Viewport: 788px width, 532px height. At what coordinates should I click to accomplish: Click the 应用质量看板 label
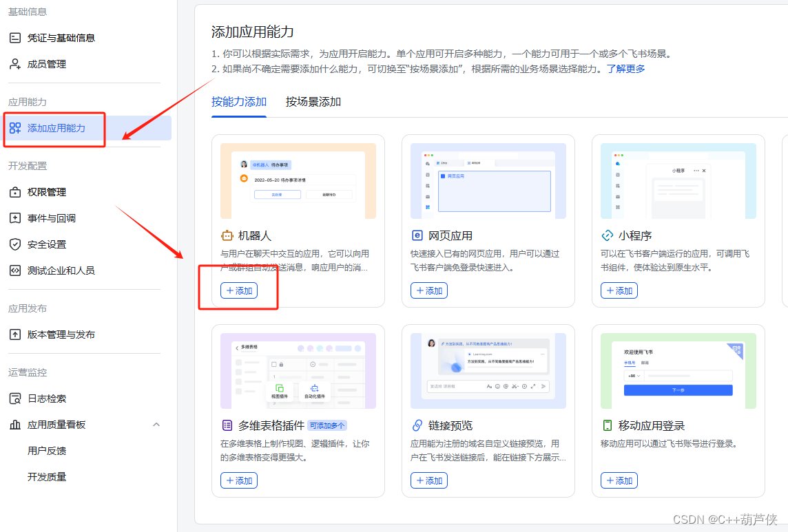(56, 425)
